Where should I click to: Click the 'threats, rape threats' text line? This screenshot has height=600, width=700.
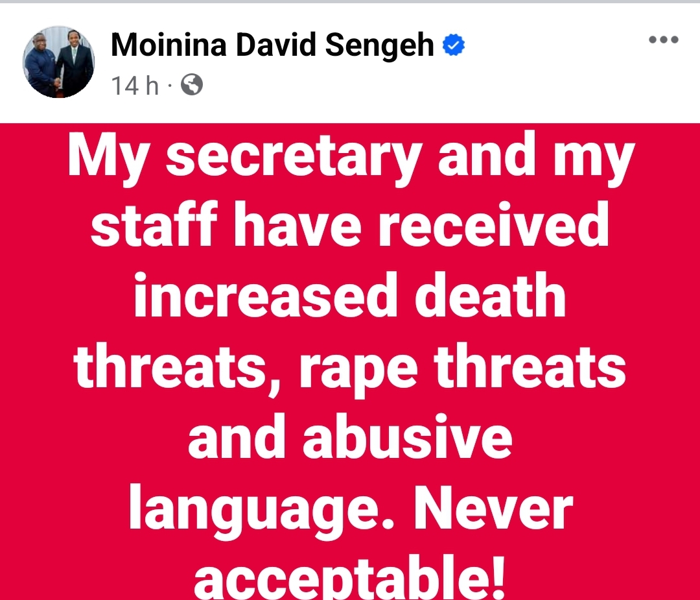coord(350,368)
